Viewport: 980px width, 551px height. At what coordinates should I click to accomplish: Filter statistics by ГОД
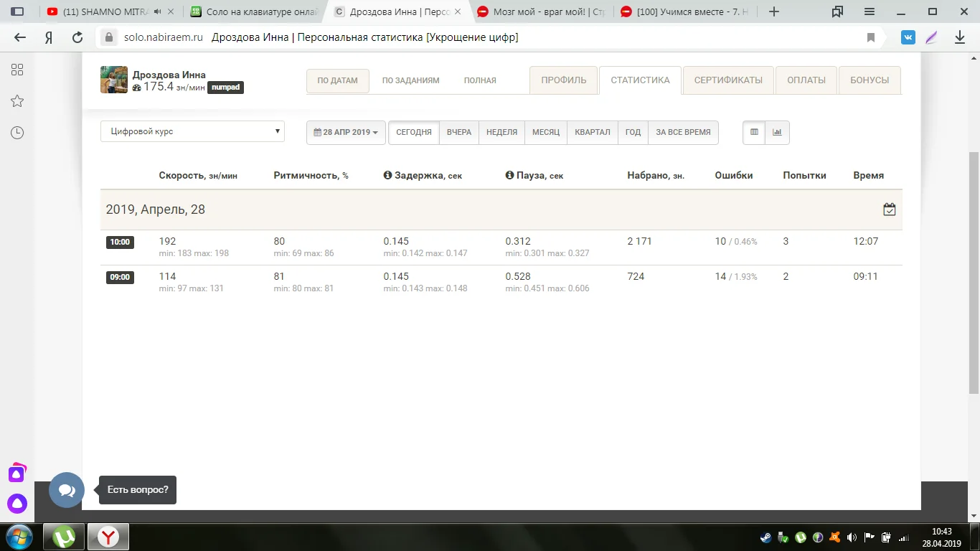(633, 133)
